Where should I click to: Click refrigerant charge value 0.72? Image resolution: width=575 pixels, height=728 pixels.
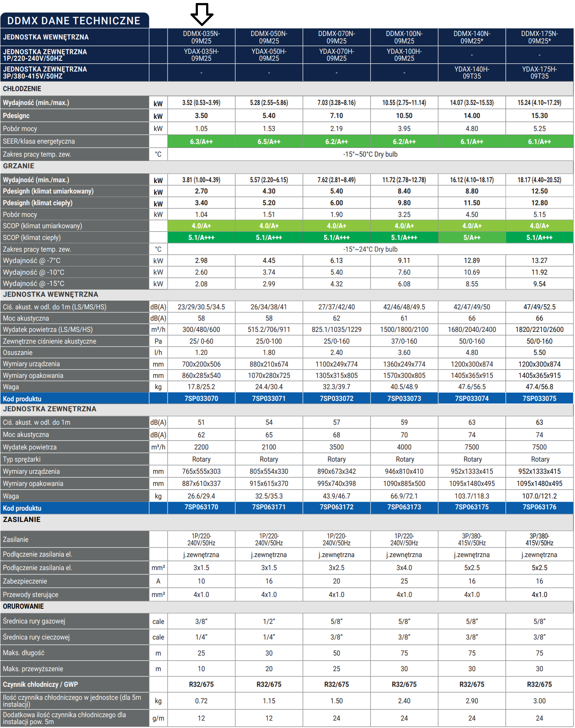coord(201,701)
